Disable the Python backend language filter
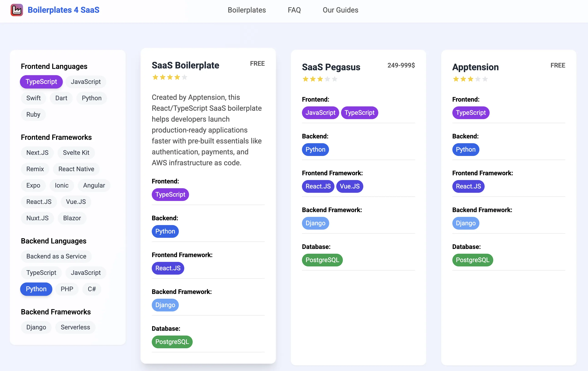Screen dimensions: 588x371 [x=36, y=289]
